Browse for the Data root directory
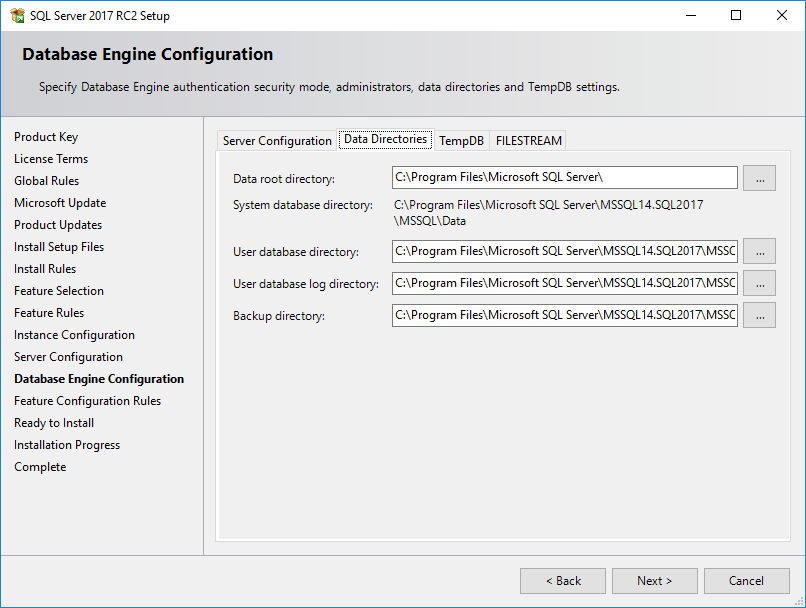 [759, 178]
